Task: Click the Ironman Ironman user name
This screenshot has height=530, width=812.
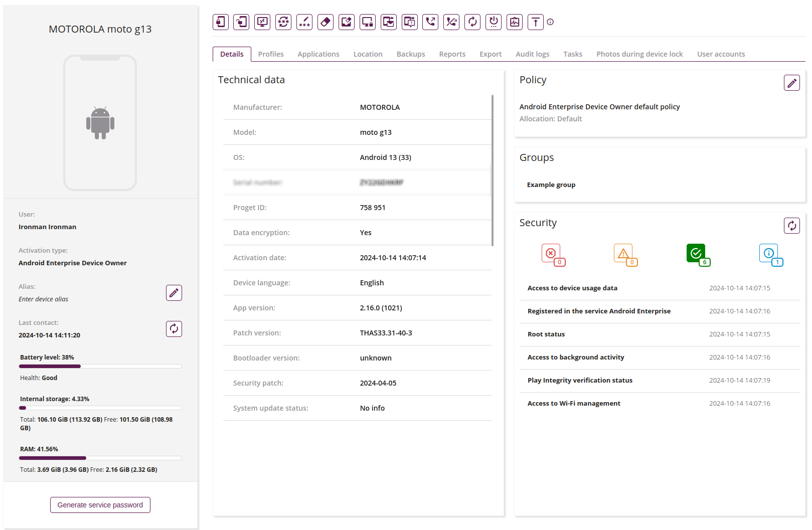Action: 48,227
